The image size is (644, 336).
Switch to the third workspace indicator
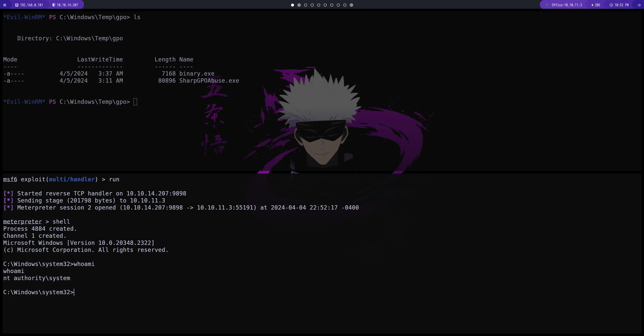[305, 5]
